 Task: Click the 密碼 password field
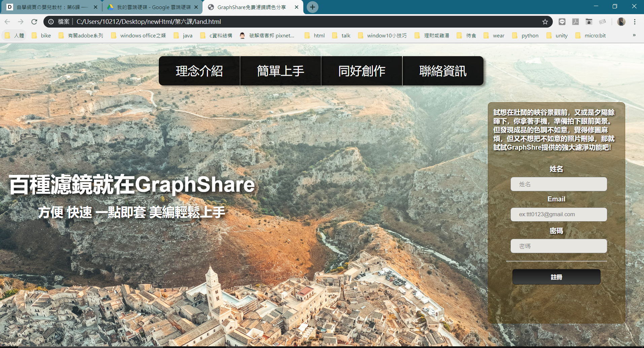coord(559,246)
